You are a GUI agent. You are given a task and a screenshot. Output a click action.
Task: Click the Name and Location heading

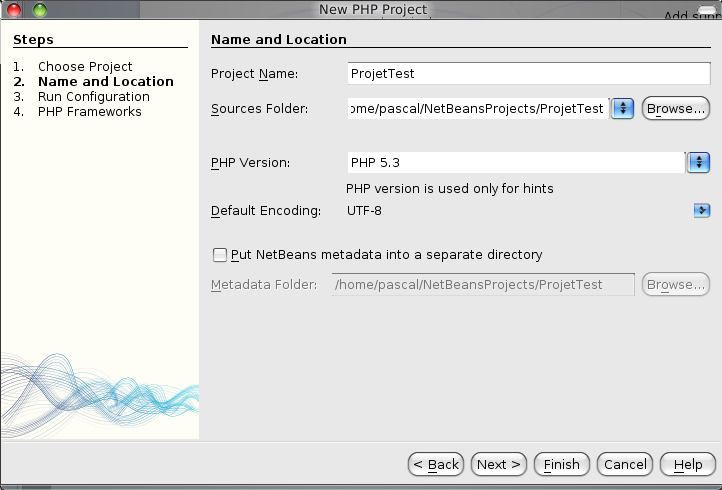point(279,40)
